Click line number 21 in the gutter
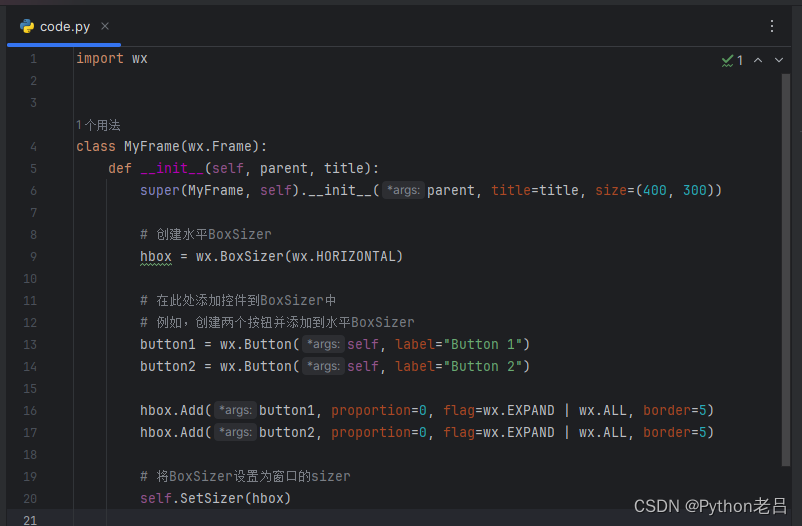Screen dimensions: 802x526 tap(30, 520)
